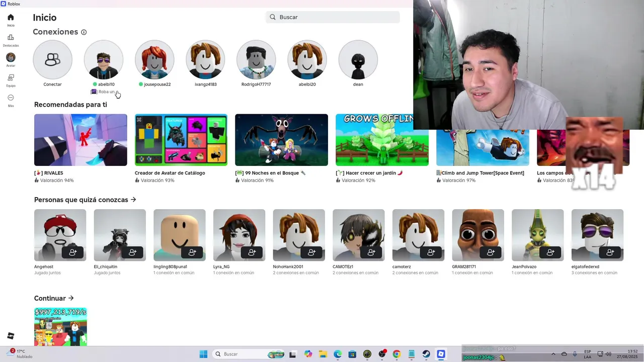
Task: Click the Roba un... activity under abelbi10
Action: [103, 92]
